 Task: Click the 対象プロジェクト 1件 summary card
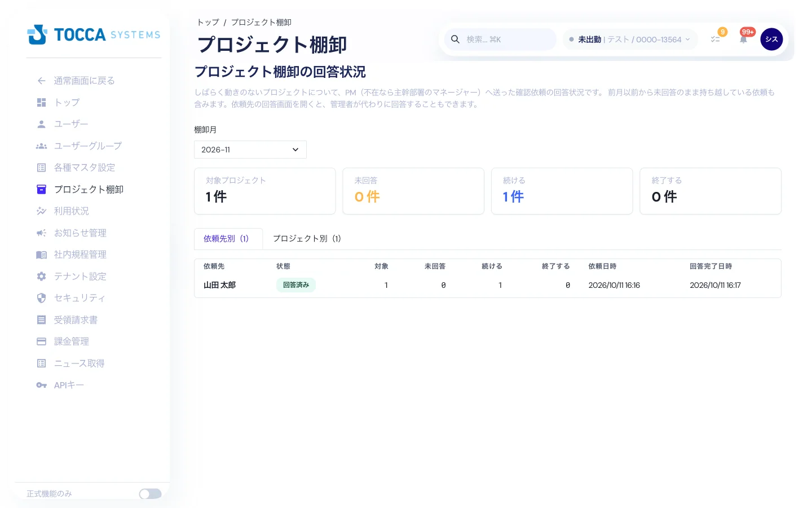point(265,191)
